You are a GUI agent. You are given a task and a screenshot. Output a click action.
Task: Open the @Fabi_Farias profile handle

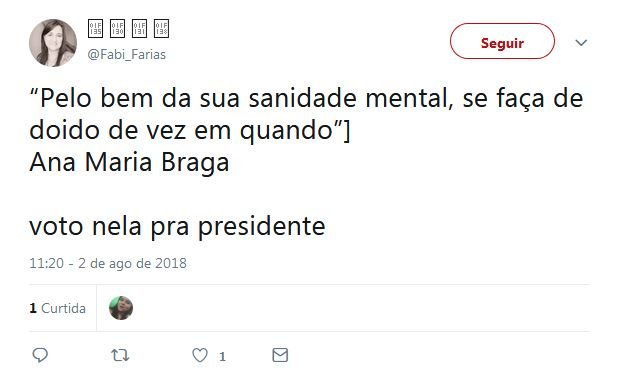click(x=127, y=54)
